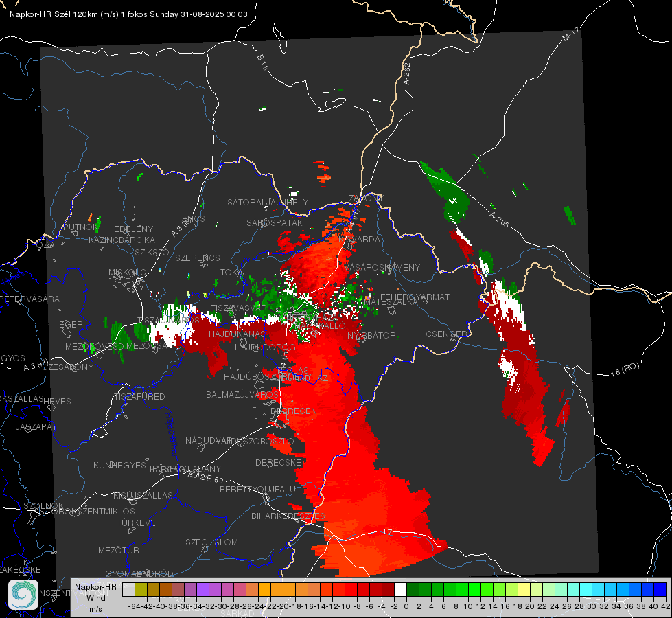Click the '0' value on the legend scale
Image resolution: width=672 pixels, height=618 pixels.
[406, 606]
